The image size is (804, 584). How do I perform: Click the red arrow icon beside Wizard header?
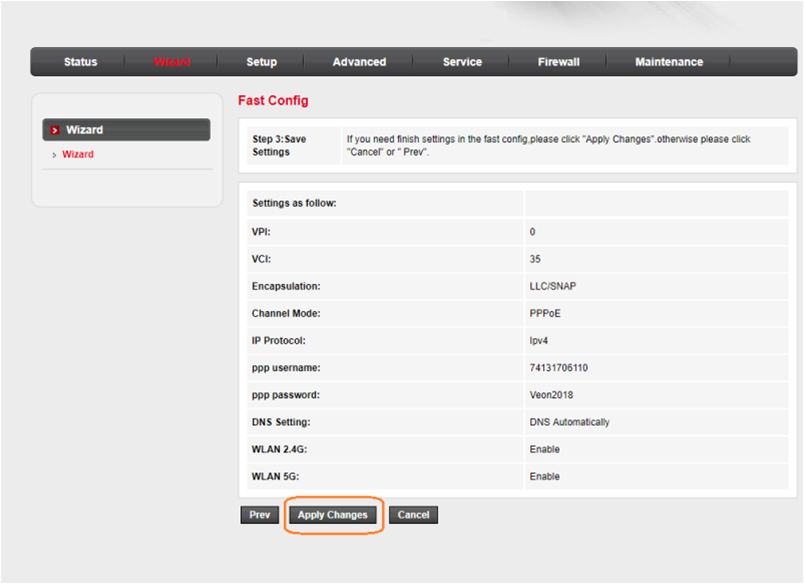(x=54, y=130)
